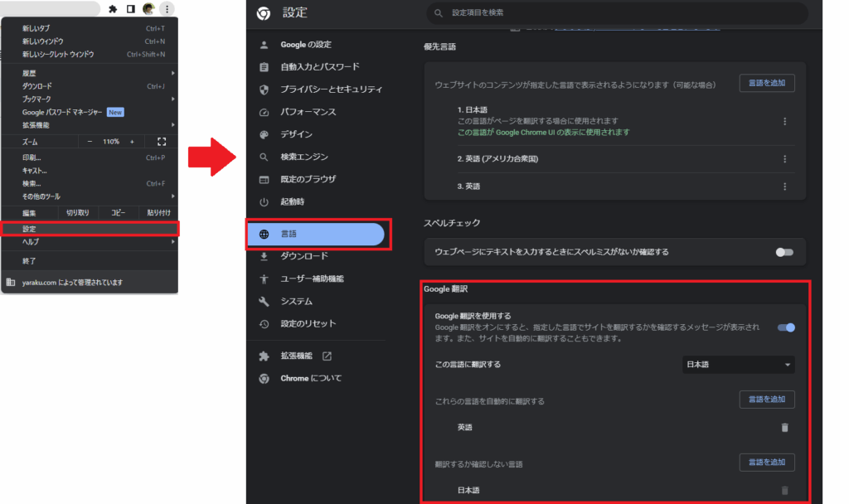The image size is (849, 504).
Task: Click the 拡張機能 puzzle icon in sidebar
Action: point(264,356)
